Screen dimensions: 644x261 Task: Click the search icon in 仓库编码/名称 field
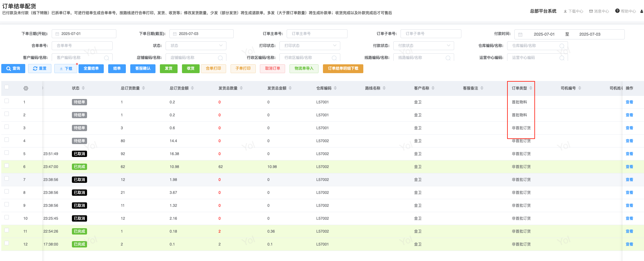tap(562, 46)
